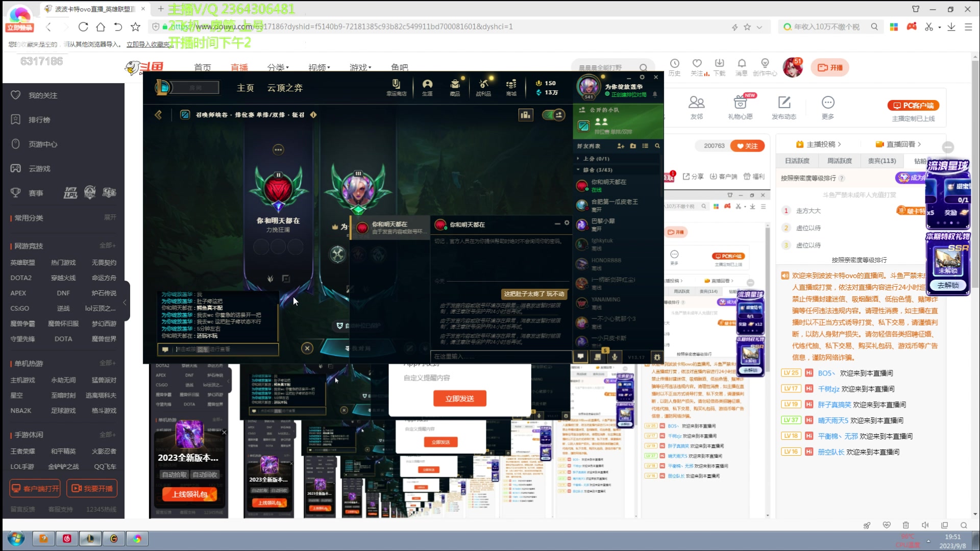The height and width of the screenshot is (551, 980).
Task: Click the browser home button
Action: (101, 27)
